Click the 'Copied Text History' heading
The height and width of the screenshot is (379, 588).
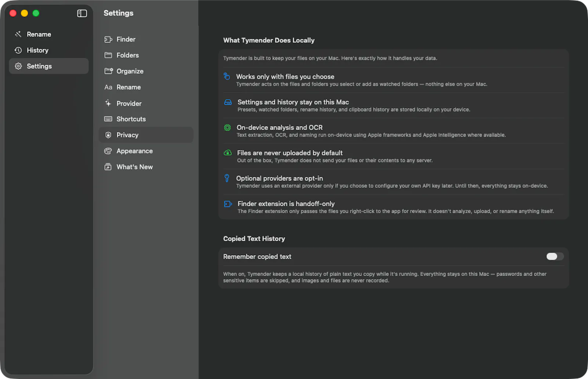[x=254, y=239]
